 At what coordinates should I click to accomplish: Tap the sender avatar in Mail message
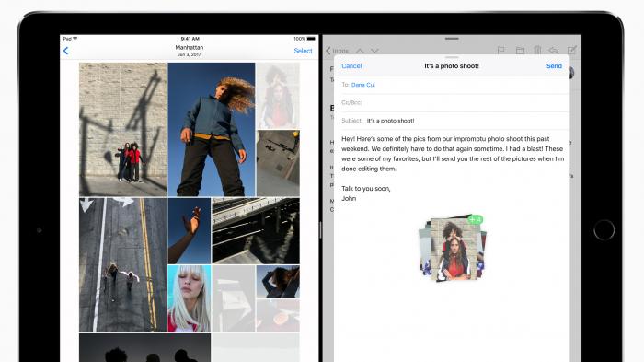[571, 73]
